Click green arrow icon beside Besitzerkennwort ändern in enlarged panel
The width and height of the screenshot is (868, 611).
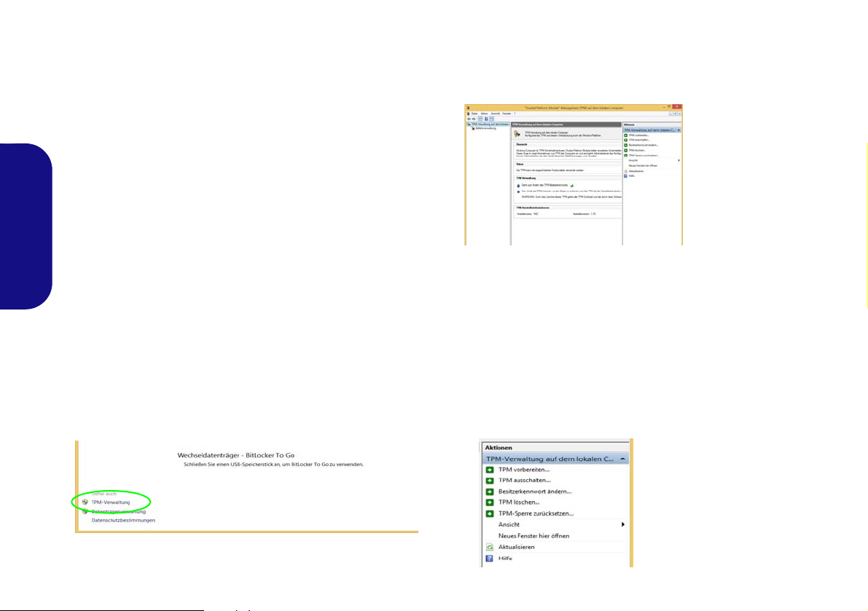(x=489, y=492)
